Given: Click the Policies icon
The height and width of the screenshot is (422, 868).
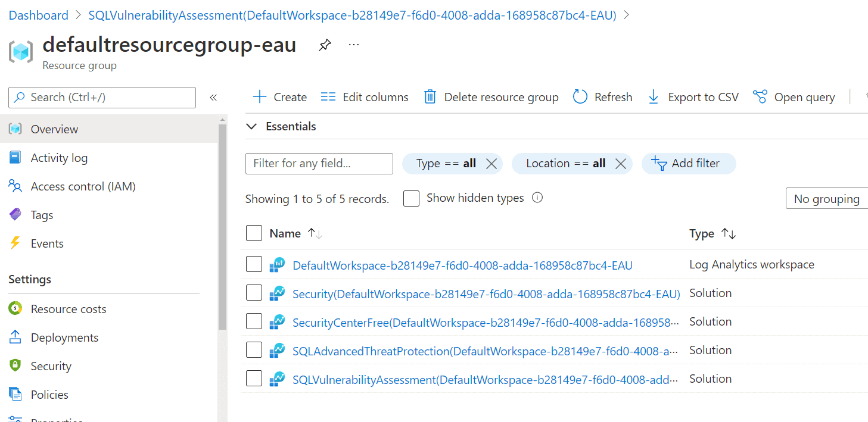Looking at the screenshot, I should (15, 395).
